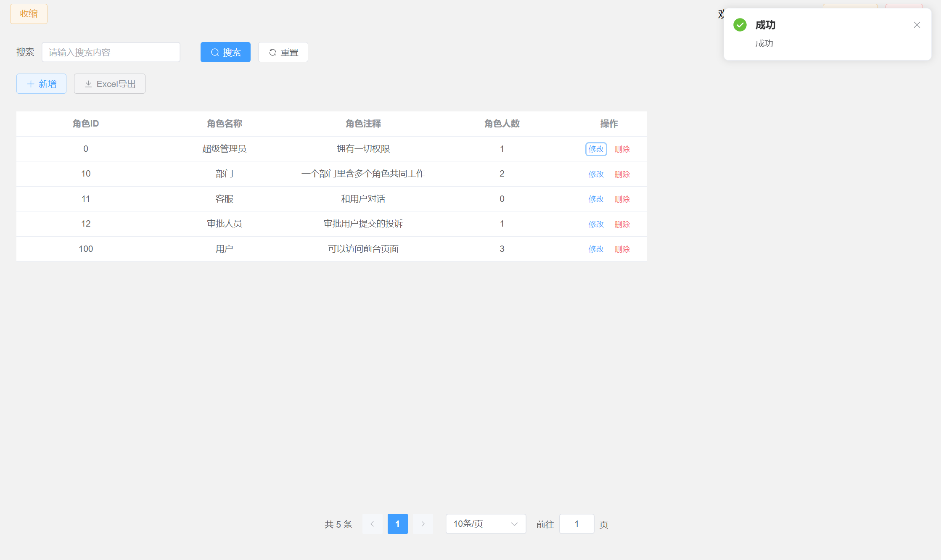The height and width of the screenshot is (560, 941).
Task: Click the Excel导出 export button
Action: point(110,84)
